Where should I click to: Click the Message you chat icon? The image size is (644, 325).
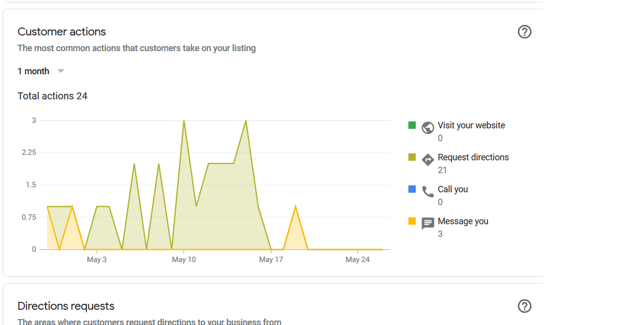pos(428,223)
